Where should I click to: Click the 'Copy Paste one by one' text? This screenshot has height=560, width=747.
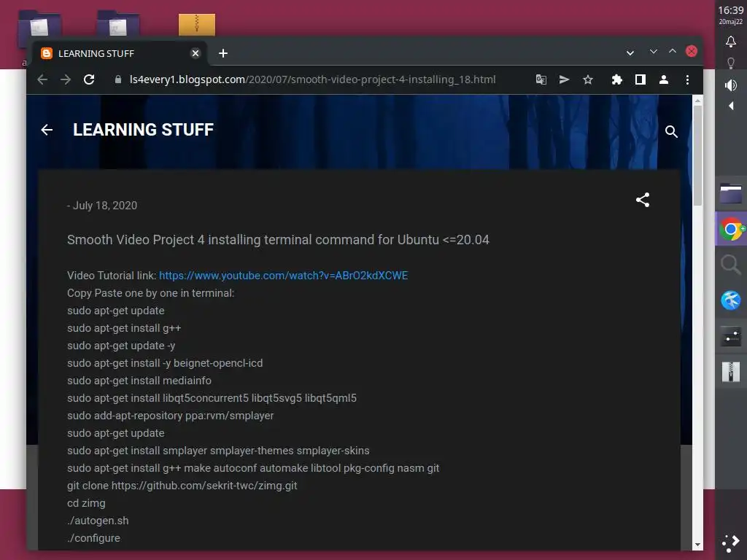click(150, 293)
